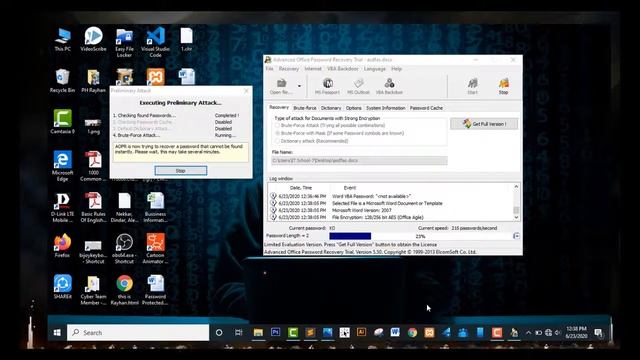
Task: Select Brute-Force with Mask radio option
Action: click(340, 133)
